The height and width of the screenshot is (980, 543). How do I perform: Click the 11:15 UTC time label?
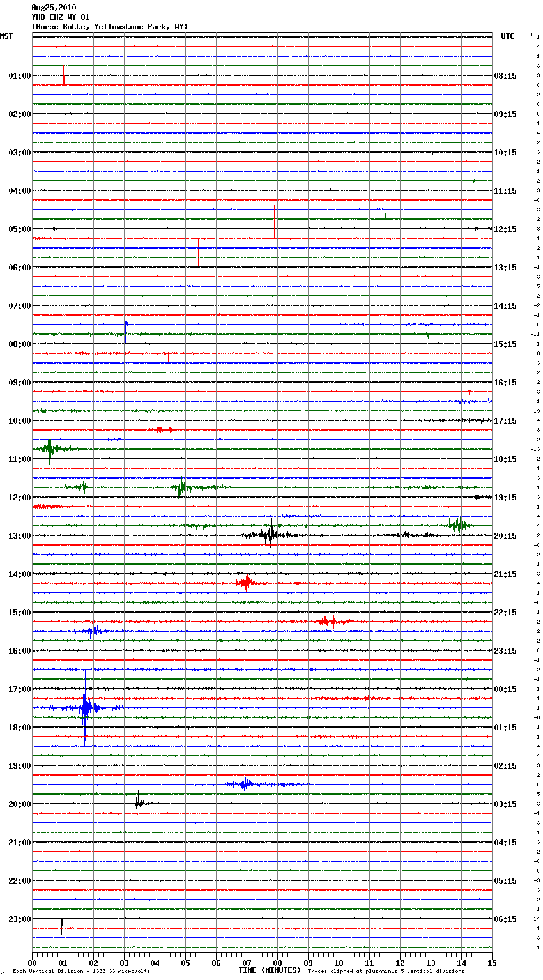[505, 191]
